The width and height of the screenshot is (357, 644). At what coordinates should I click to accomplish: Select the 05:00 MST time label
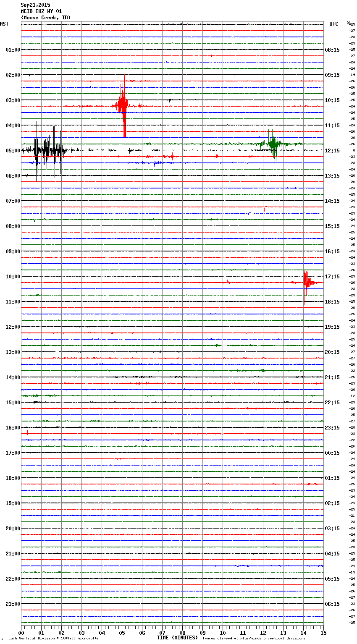point(13,150)
